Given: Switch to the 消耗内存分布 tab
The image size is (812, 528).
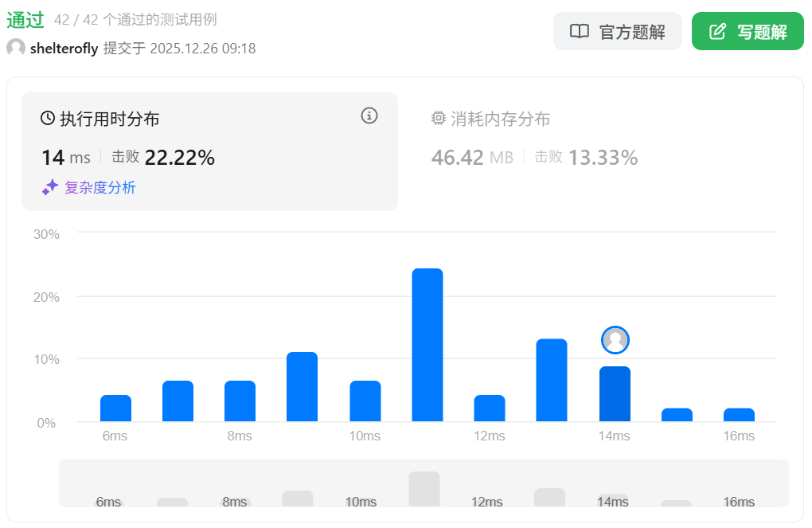Looking at the screenshot, I should tap(500, 119).
